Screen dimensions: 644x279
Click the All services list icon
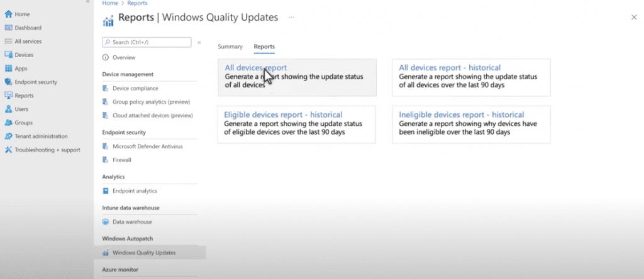(8, 41)
